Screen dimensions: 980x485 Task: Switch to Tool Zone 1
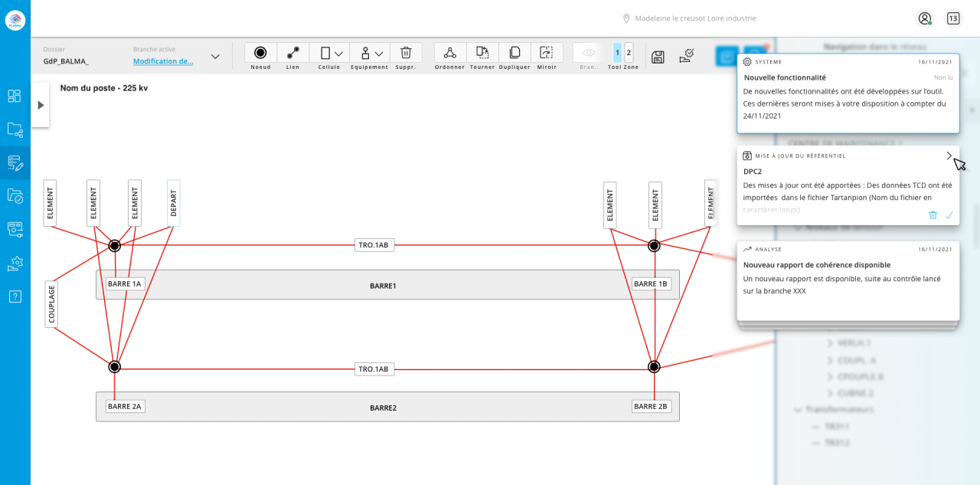618,53
